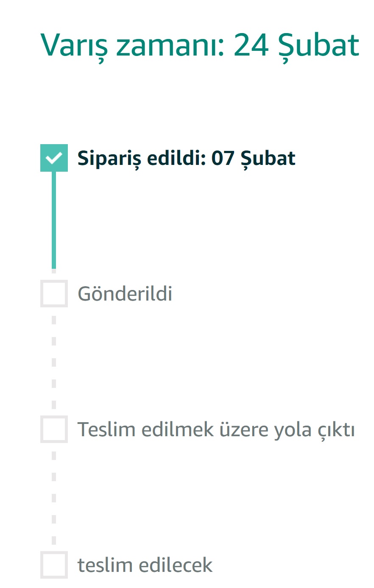The height and width of the screenshot is (588, 374).
Task: Select the teslim edilecek step label
Action: pos(145,565)
